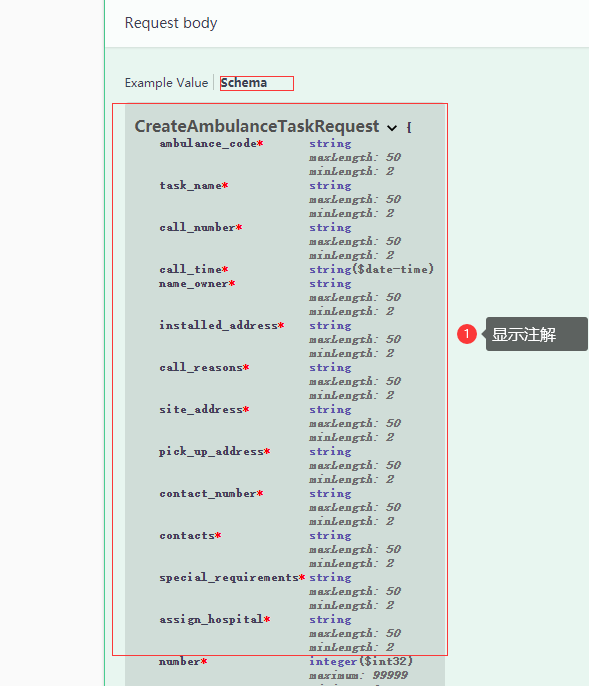Viewport: 589px width, 686px height.
Task: Click the string($date-time) type of call_time
Action: pos(372,269)
